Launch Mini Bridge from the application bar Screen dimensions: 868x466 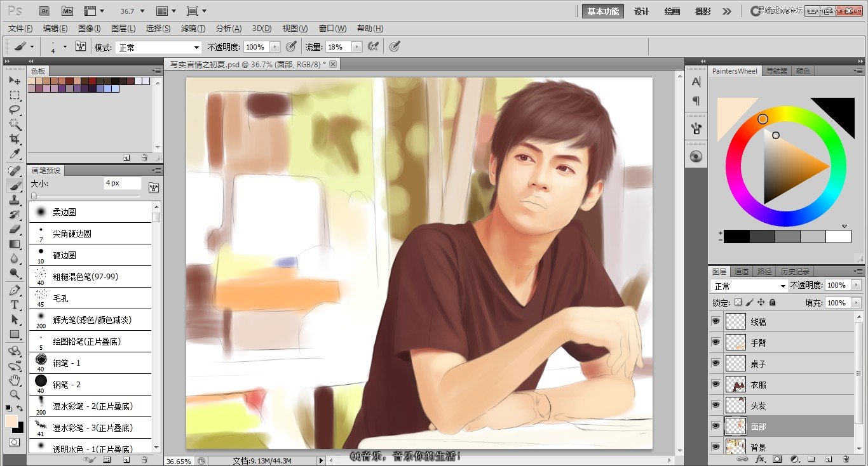click(67, 11)
